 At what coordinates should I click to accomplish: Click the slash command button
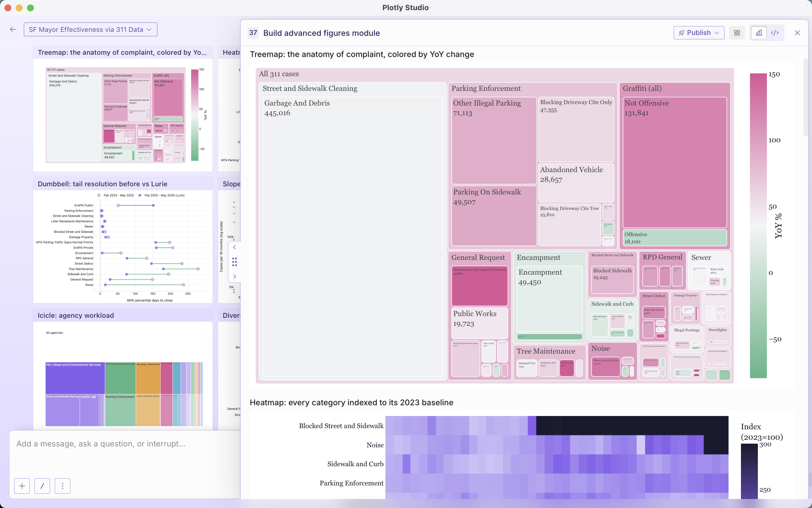42,486
